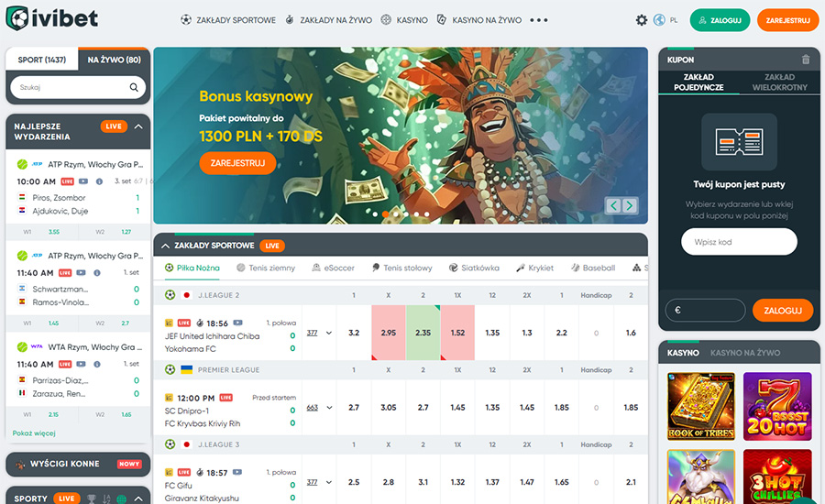Viewport: 825px width, 504px height.
Task: Click the orange Zarejestruj header button
Action: tap(787, 20)
